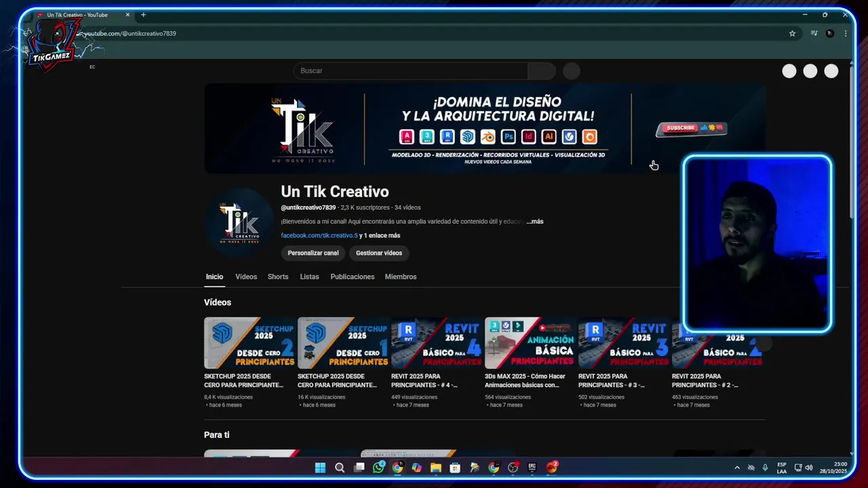Click the channel banner image

(x=485, y=128)
